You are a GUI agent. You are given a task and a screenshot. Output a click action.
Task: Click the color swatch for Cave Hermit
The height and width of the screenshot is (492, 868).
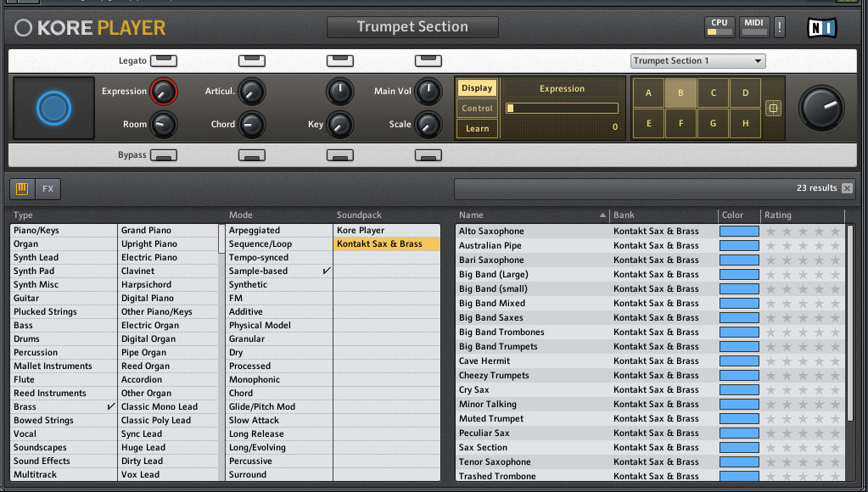739,361
